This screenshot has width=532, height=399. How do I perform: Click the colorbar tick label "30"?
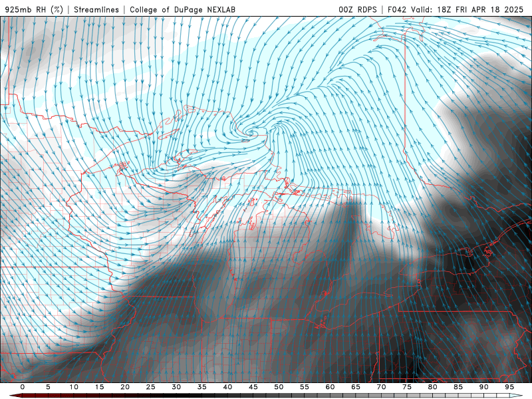click(176, 387)
